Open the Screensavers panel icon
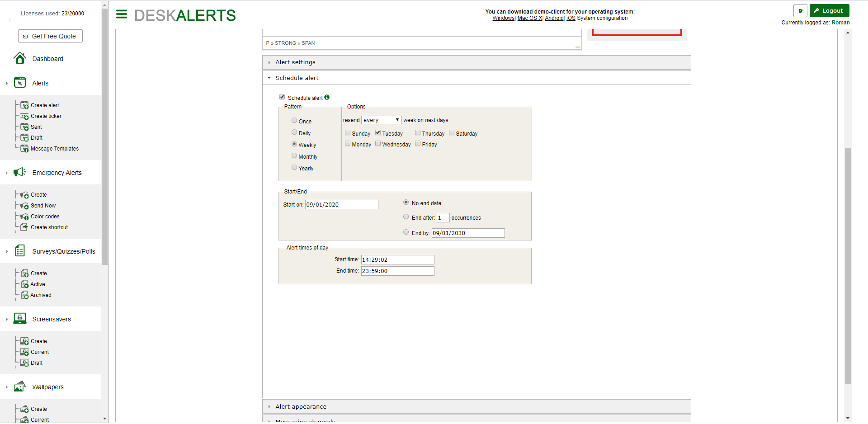The height and width of the screenshot is (424, 868). [x=19, y=318]
